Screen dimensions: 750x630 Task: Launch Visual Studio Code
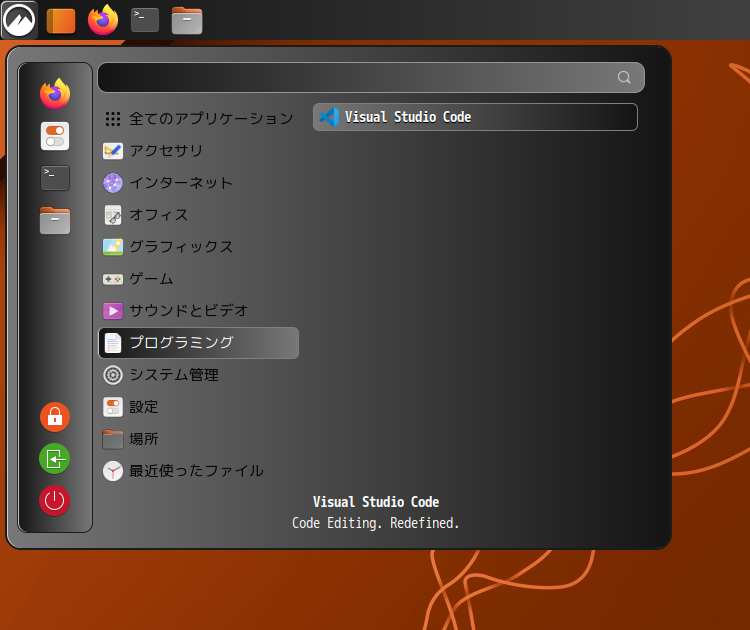(x=475, y=117)
